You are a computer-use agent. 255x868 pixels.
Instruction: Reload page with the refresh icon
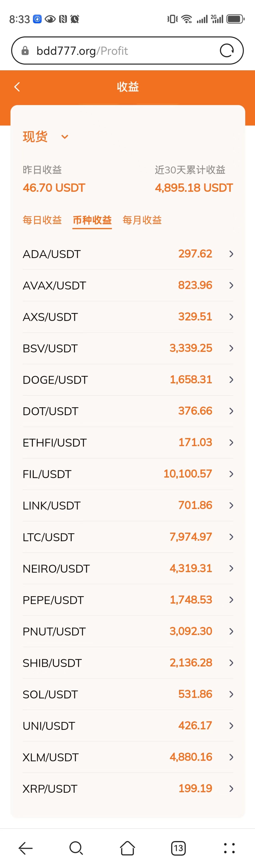(x=227, y=51)
